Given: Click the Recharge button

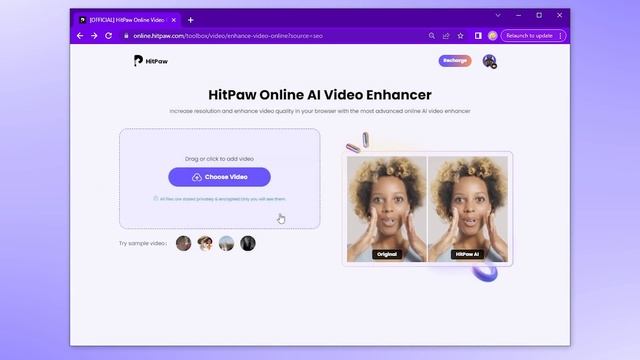Looking at the screenshot, I should coord(455,61).
